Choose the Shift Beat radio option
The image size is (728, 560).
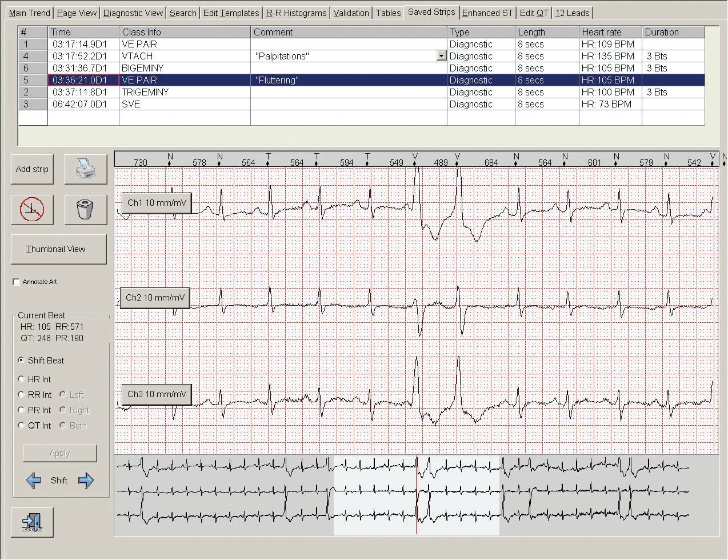click(x=22, y=360)
